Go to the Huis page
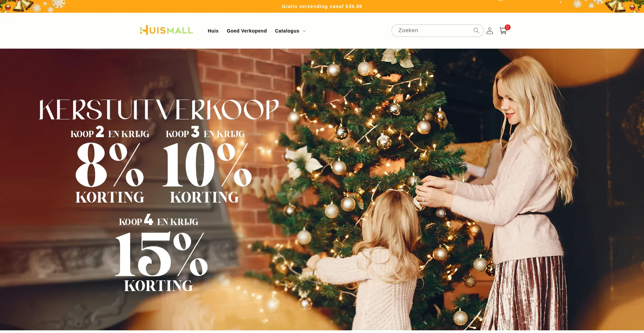The image size is (644, 333). point(213,31)
